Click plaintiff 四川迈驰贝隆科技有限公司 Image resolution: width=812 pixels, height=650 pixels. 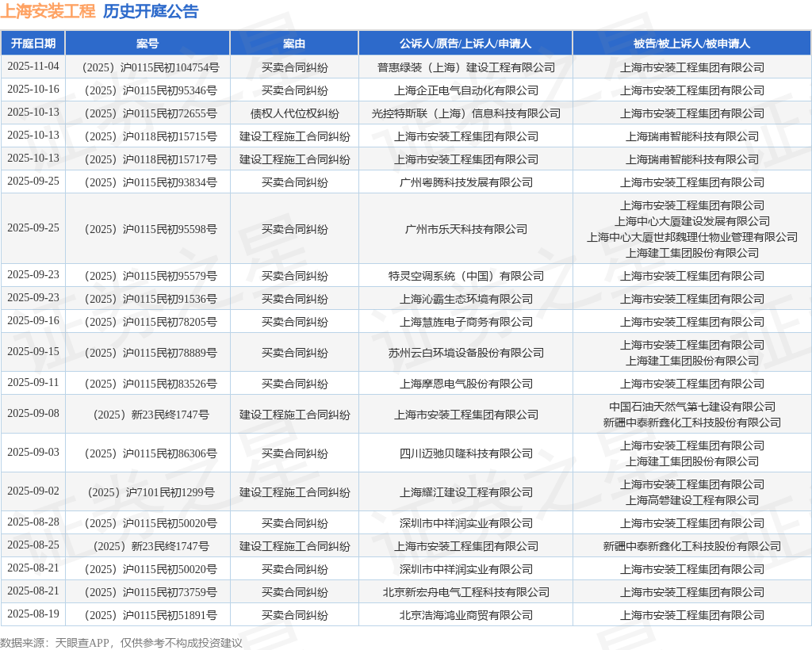tap(466, 453)
